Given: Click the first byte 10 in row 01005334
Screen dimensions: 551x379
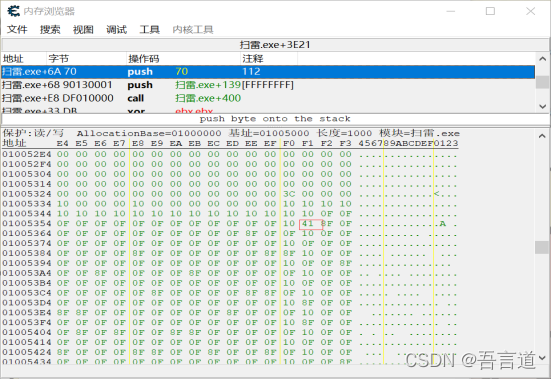Looking at the screenshot, I should click(x=63, y=204).
